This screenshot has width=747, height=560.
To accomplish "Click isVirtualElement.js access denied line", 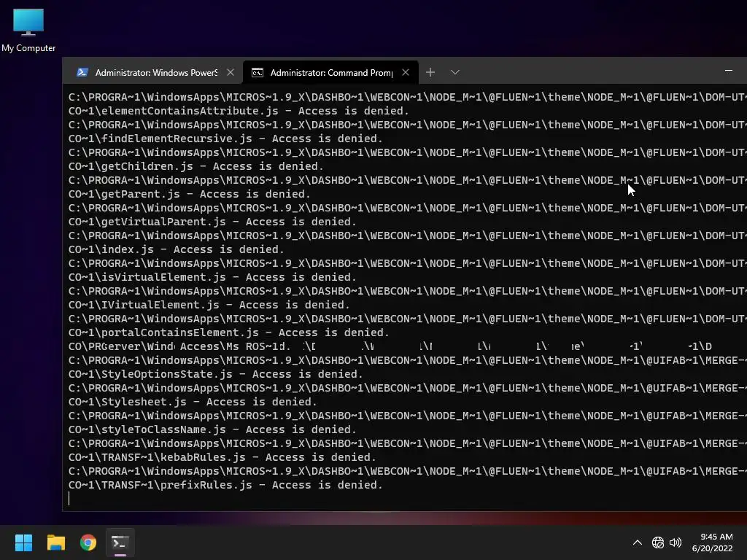I will coord(212,277).
